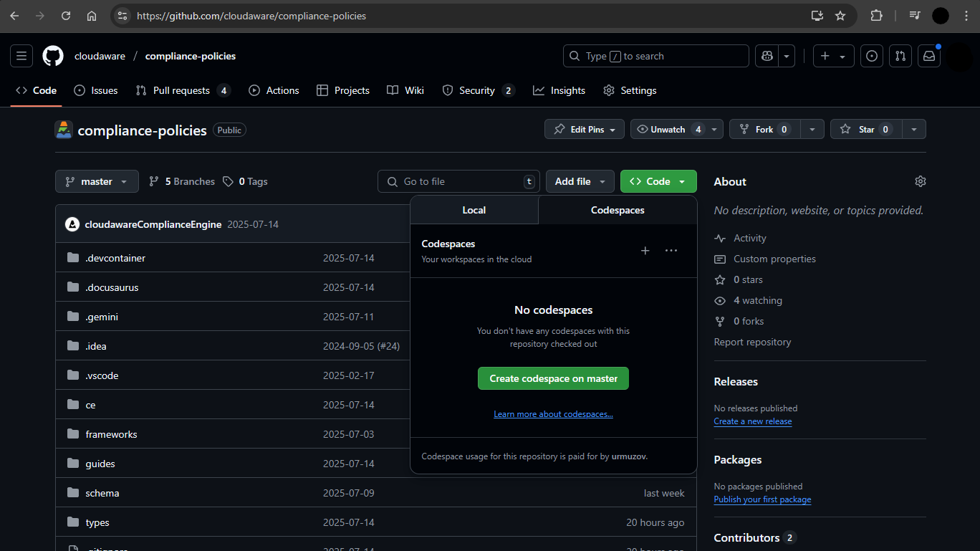The image size is (980, 551).
Task: Open the schema folder
Action: pyautogui.click(x=102, y=493)
